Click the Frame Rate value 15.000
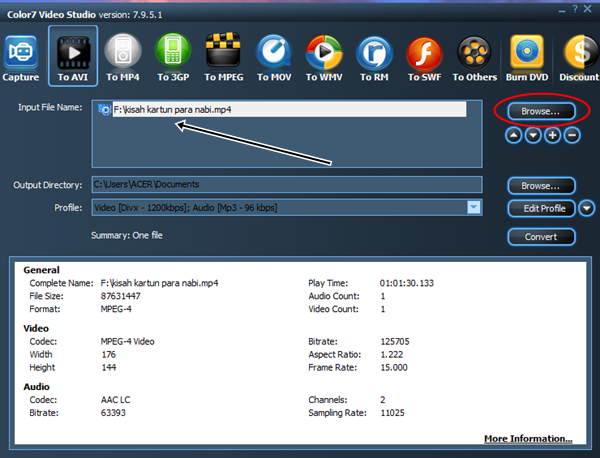Image resolution: width=600 pixels, height=458 pixels. pyautogui.click(x=394, y=367)
